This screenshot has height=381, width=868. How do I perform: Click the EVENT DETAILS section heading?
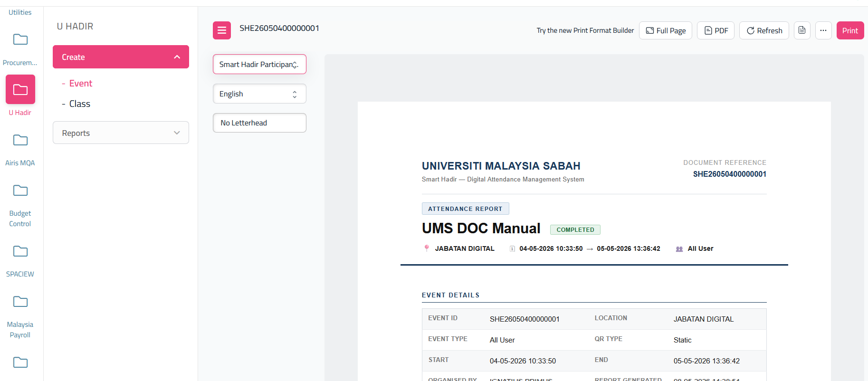[451, 295]
